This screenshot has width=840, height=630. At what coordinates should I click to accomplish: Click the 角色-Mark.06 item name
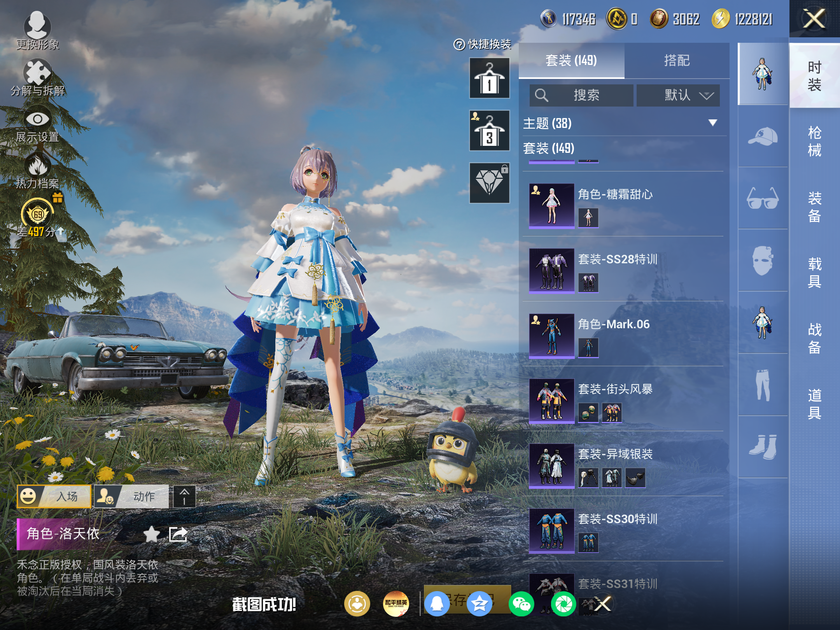coord(614,324)
